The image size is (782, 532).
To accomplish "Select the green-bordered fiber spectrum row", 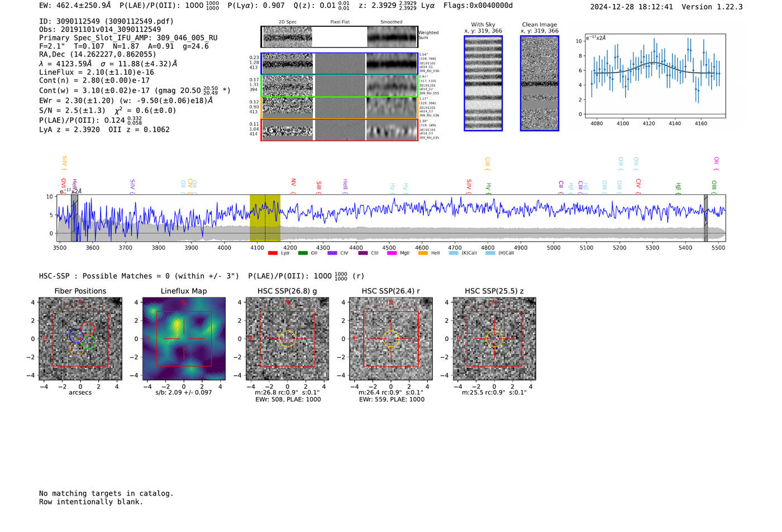I will (339, 86).
